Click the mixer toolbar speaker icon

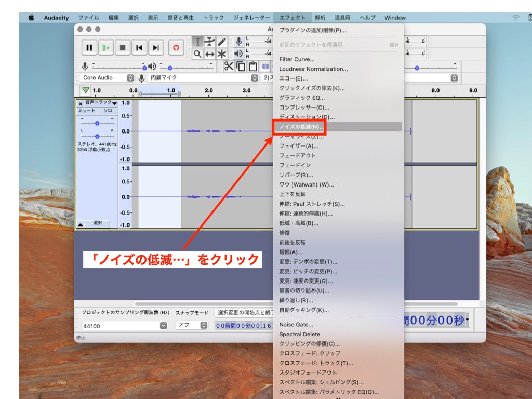tap(152, 66)
